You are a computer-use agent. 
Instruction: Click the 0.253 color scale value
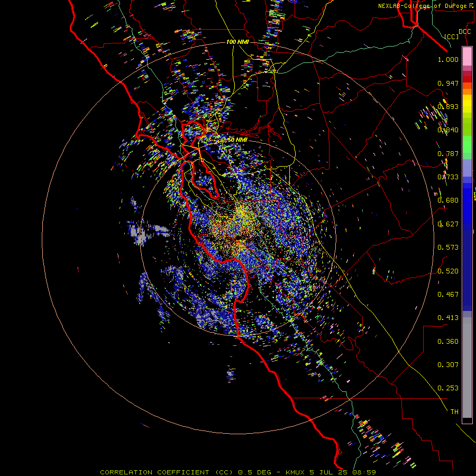pyautogui.click(x=448, y=388)
